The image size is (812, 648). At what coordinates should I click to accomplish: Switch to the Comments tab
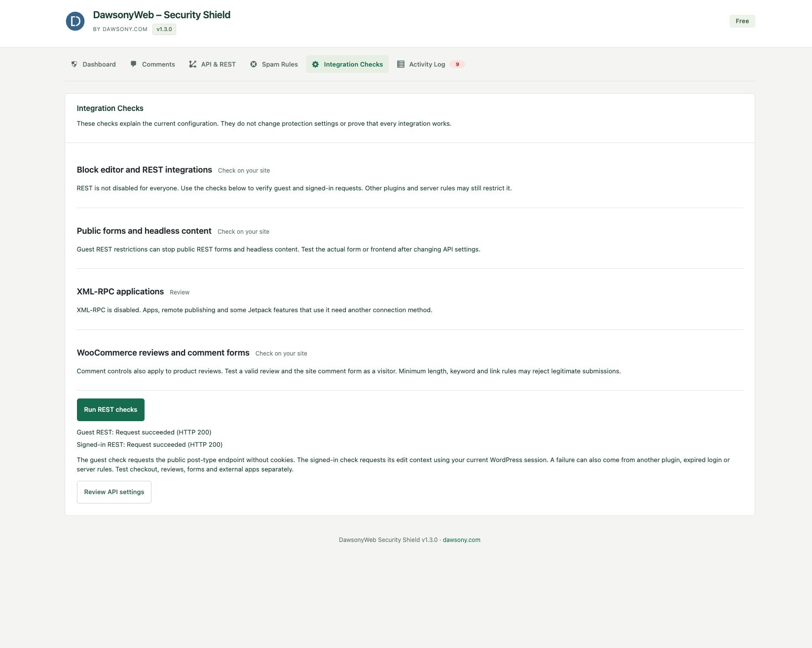[x=152, y=64]
